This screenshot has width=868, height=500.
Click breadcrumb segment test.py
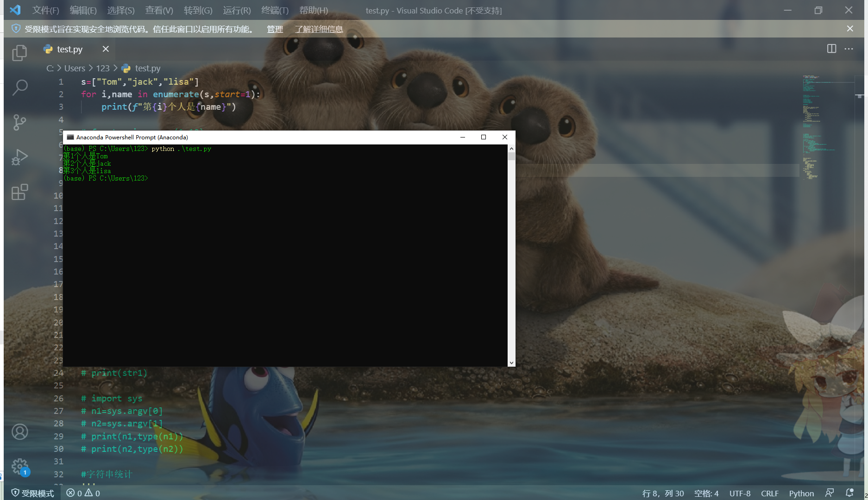pyautogui.click(x=141, y=68)
